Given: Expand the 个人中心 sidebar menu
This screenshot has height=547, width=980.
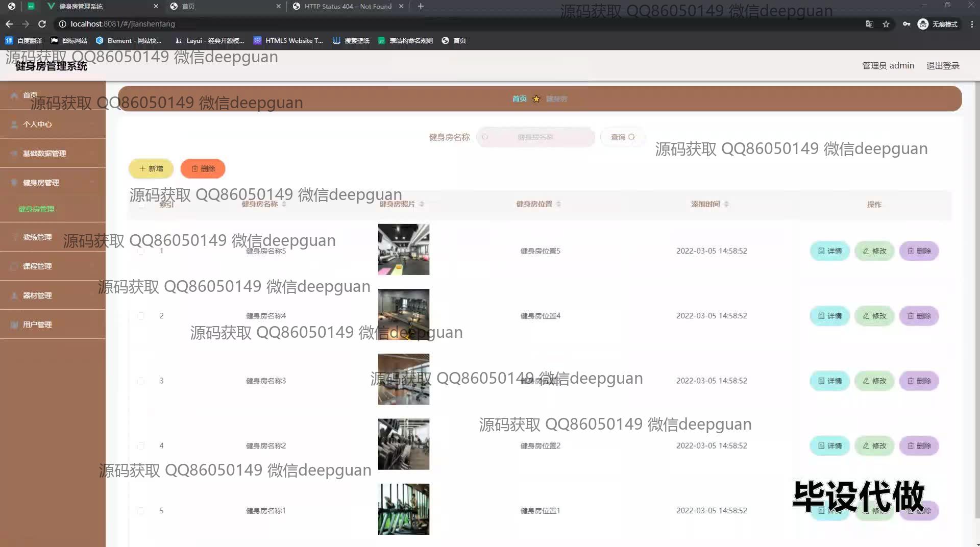Looking at the screenshot, I should pos(53,124).
